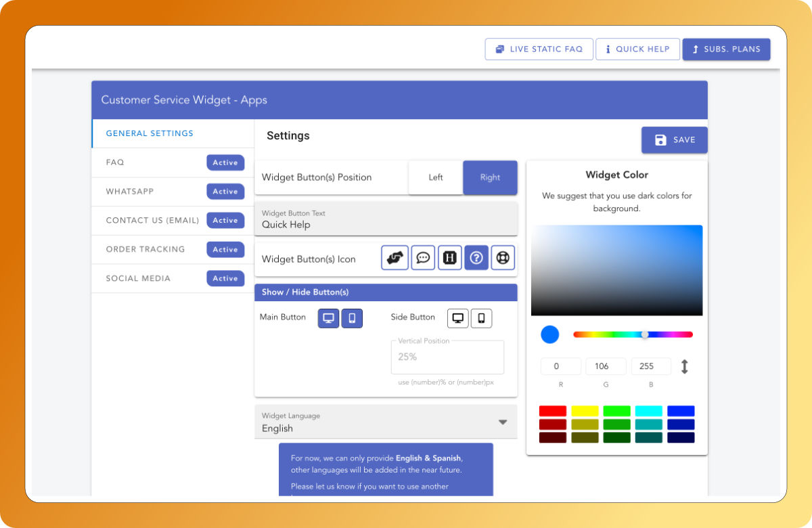Open the FAQ settings tab

115,162
